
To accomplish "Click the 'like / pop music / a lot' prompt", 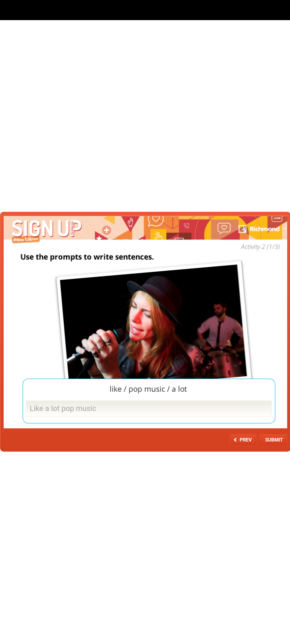I will coord(148,389).
